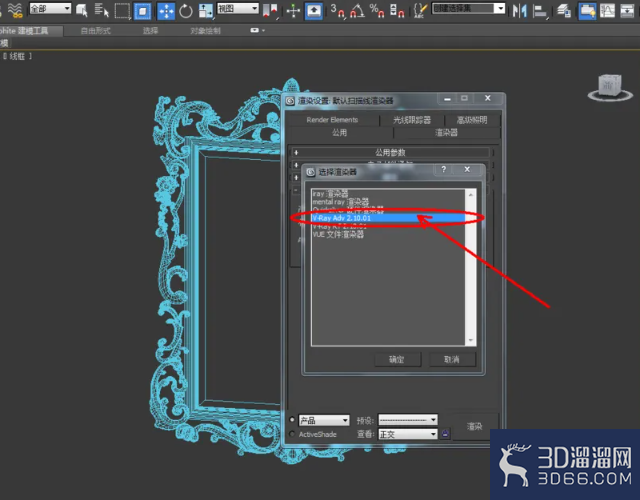Viewport: 640px width, 500px height.
Task: Close the 选择渲染器 dialog
Action: [467, 169]
